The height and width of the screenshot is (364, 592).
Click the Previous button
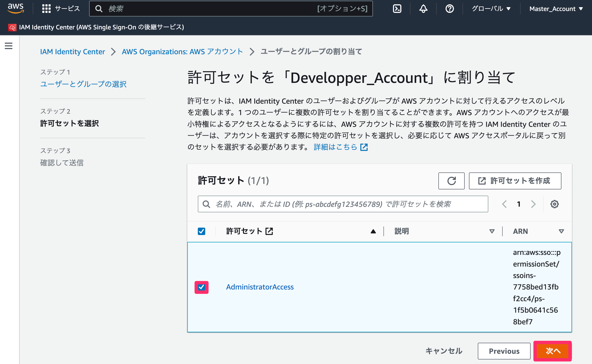tap(504, 351)
